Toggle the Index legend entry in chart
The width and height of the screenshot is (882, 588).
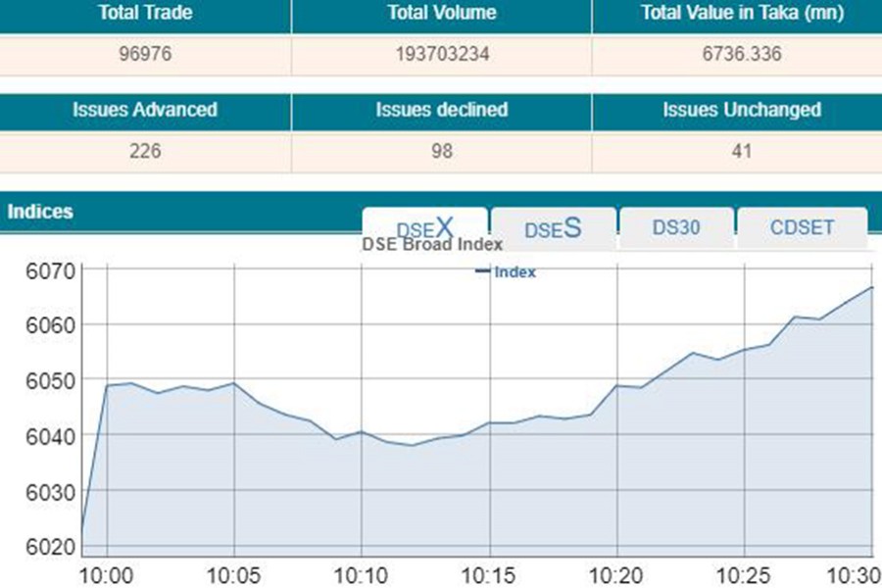tap(507, 272)
